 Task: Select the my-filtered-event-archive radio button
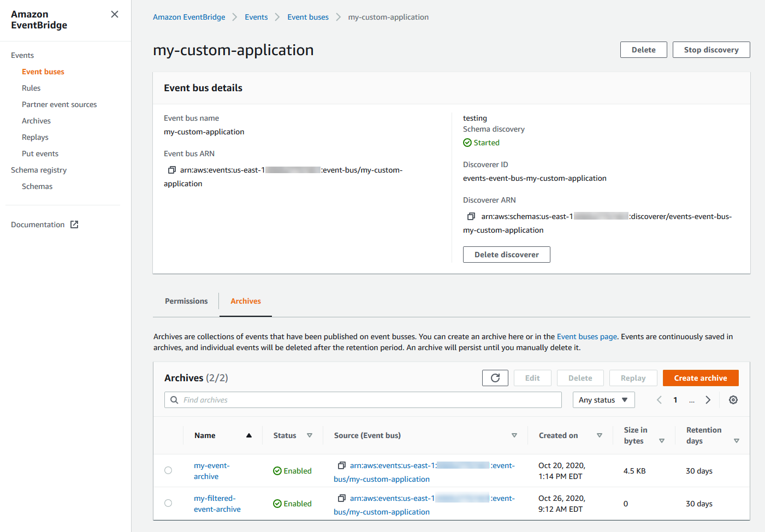pos(168,503)
